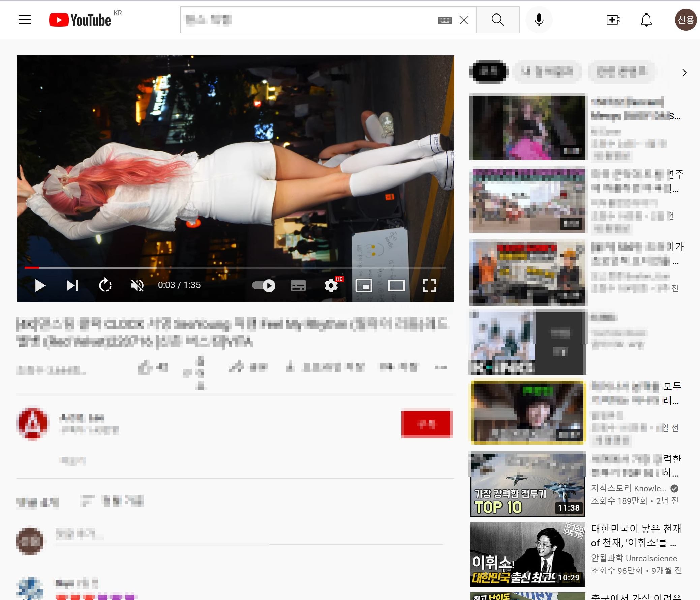Click the YouTube home logo
The width and height of the screenshot is (700, 600).
(81, 20)
